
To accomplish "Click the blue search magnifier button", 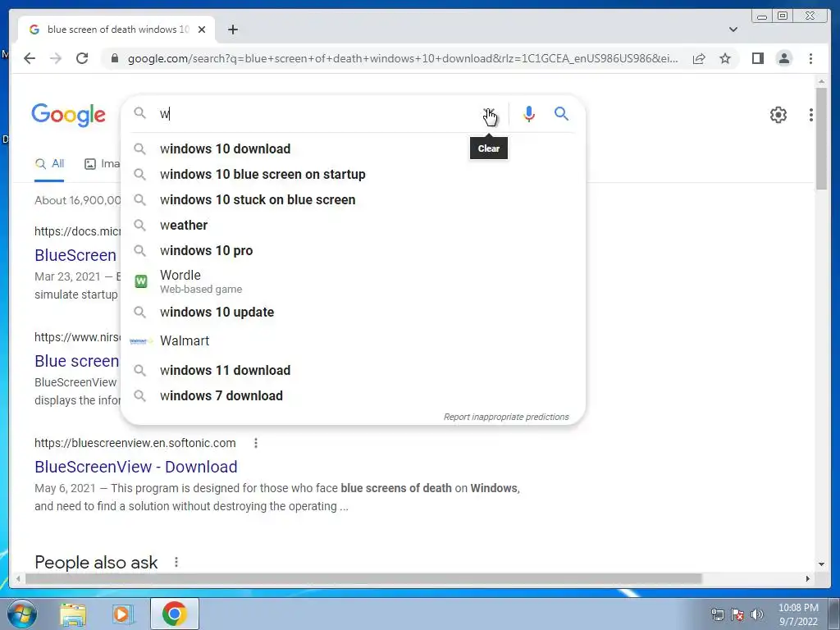I will click(561, 113).
